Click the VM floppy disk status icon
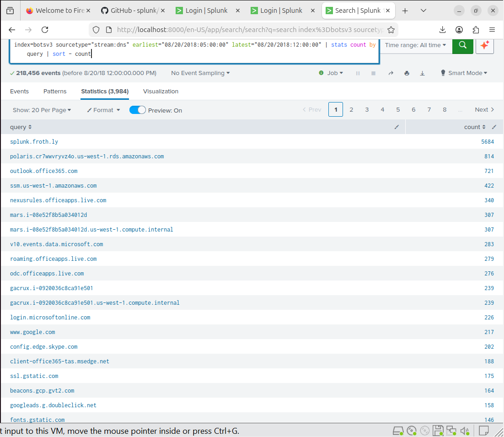 pos(438,431)
